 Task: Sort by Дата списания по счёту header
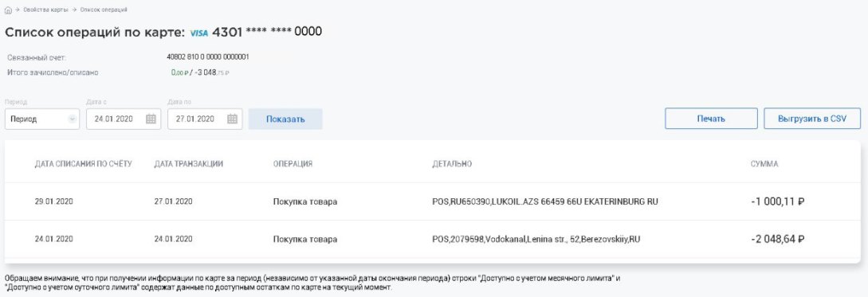(84, 164)
